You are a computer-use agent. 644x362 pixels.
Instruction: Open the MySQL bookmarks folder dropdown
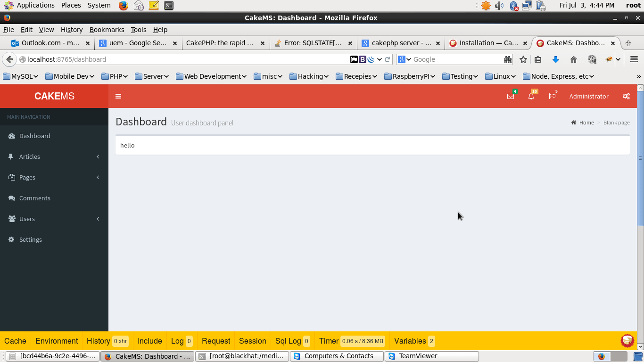tap(21, 76)
